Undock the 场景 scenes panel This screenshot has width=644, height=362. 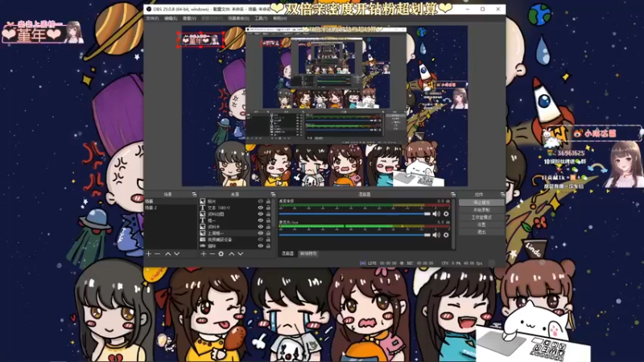194,194
